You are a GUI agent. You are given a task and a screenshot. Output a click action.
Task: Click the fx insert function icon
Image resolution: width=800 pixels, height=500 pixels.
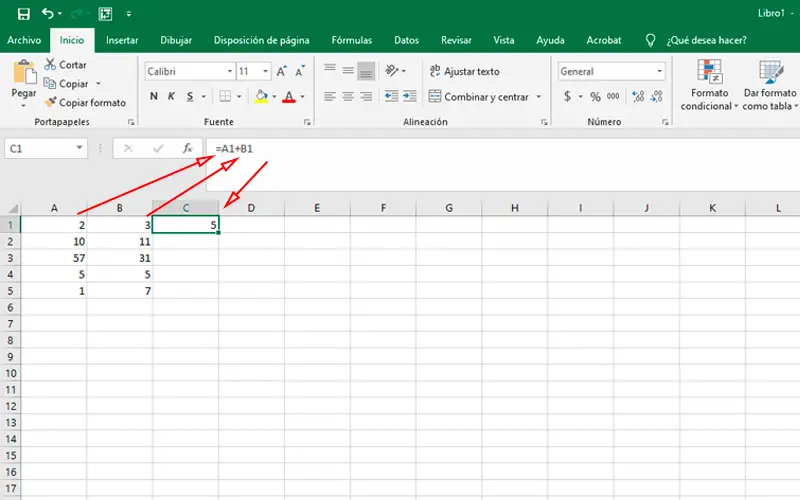pos(188,148)
